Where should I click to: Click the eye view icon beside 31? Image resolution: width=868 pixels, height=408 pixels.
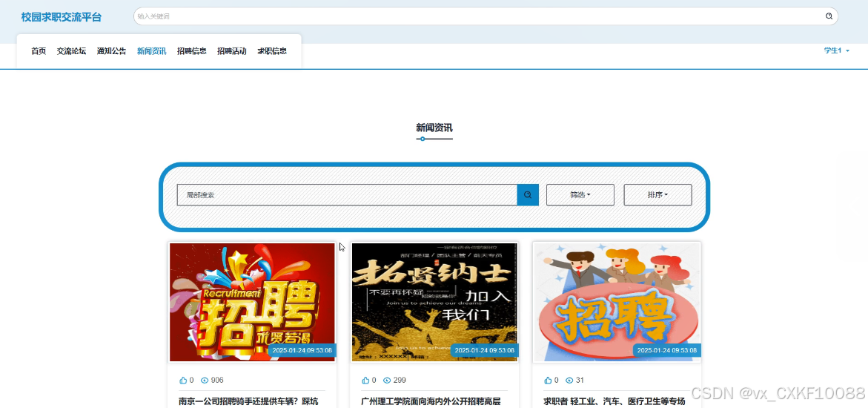coord(569,381)
